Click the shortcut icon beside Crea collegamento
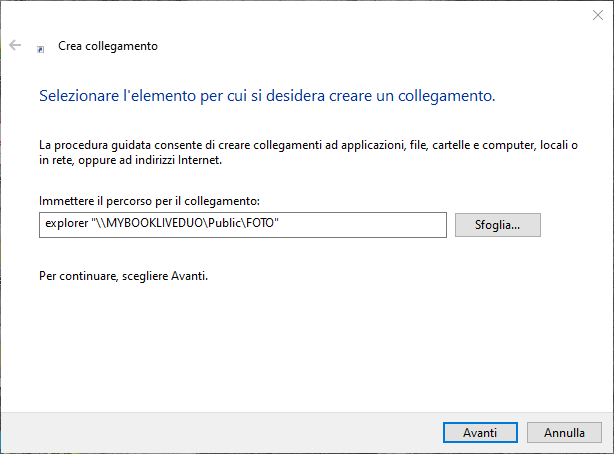This screenshot has height=454, width=614. click(x=40, y=49)
